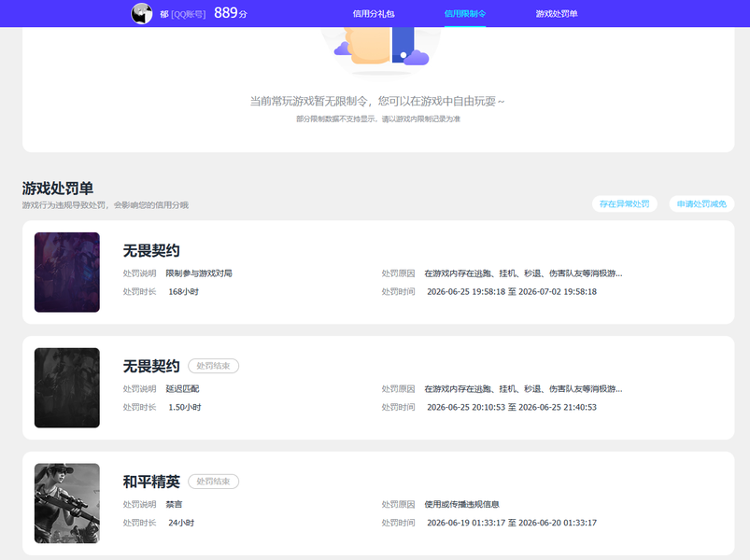Click the 游戏行为违规导致处罚 subtitle
This screenshot has width=750, height=560.
click(106, 205)
